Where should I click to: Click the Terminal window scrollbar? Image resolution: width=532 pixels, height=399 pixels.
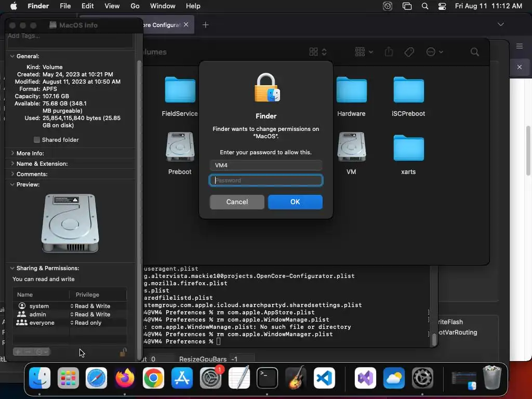coord(434,339)
